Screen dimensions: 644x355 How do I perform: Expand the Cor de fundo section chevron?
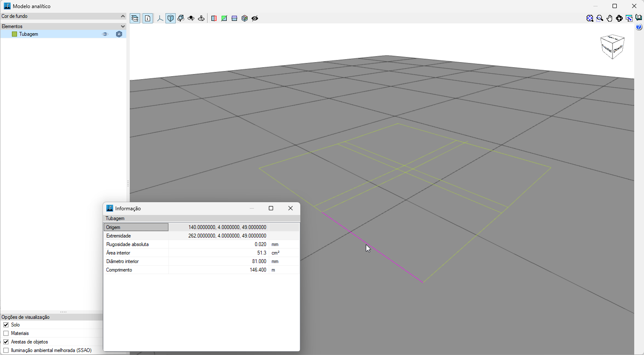tap(123, 16)
